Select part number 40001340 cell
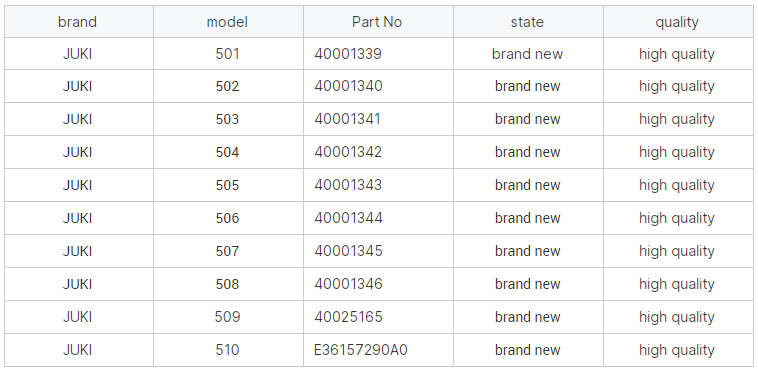The image size is (758, 371). tap(378, 86)
